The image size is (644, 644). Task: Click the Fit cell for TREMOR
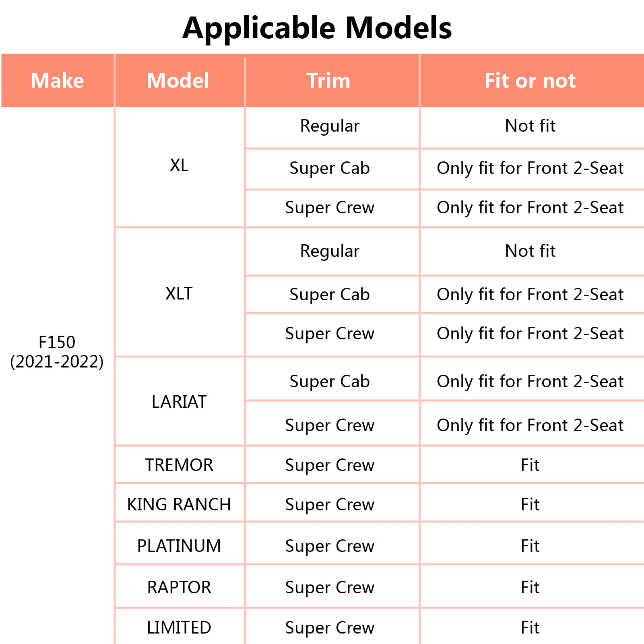tap(530, 465)
